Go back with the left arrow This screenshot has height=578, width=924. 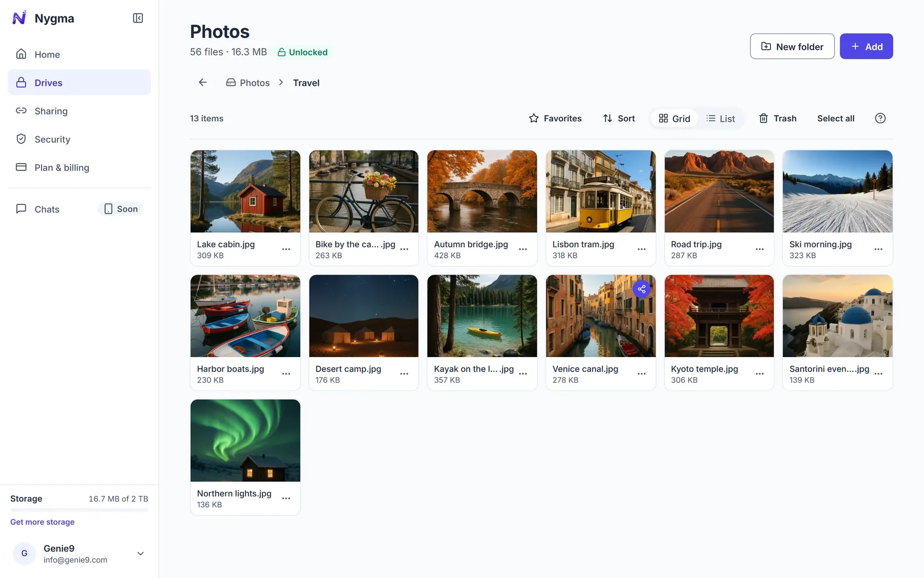(203, 82)
